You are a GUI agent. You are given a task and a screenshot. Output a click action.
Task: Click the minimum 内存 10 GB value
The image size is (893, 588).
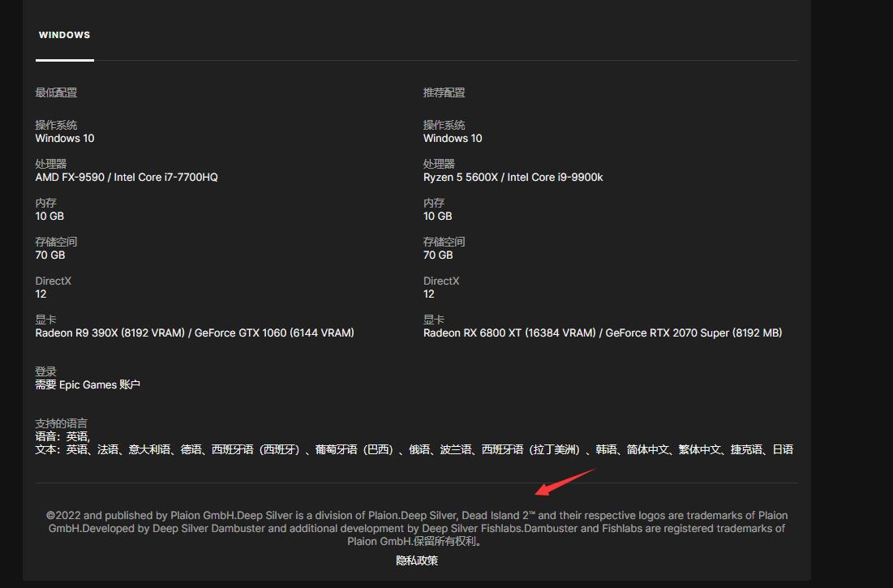coord(49,216)
